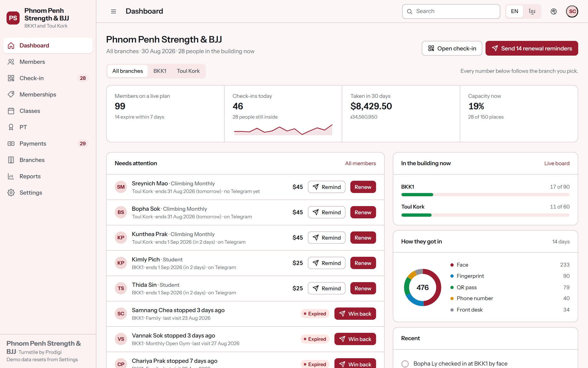Click the search magnifier icon
The image size is (588, 368).
click(410, 11)
